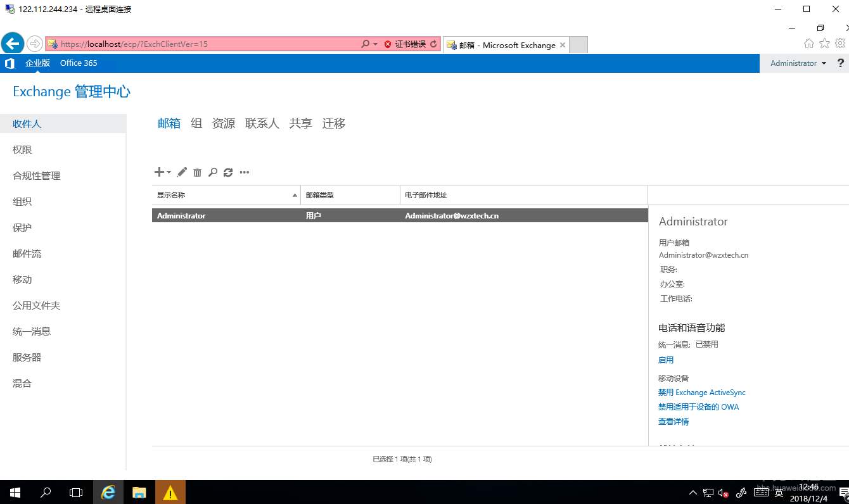Disable Exchange ActiveSync for Administrator
849x504 pixels.
tap(701, 392)
